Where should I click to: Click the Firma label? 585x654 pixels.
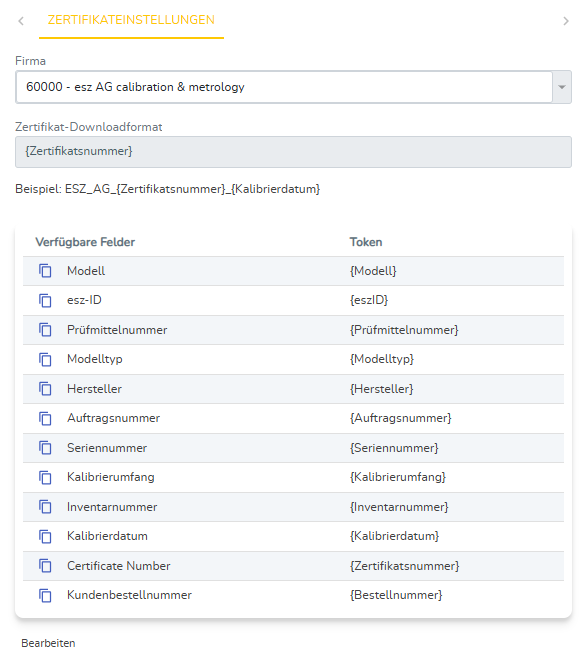click(x=30, y=61)
